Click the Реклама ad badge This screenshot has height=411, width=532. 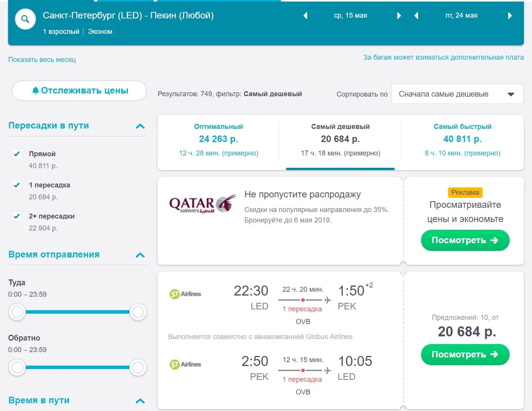click(465, 192)
